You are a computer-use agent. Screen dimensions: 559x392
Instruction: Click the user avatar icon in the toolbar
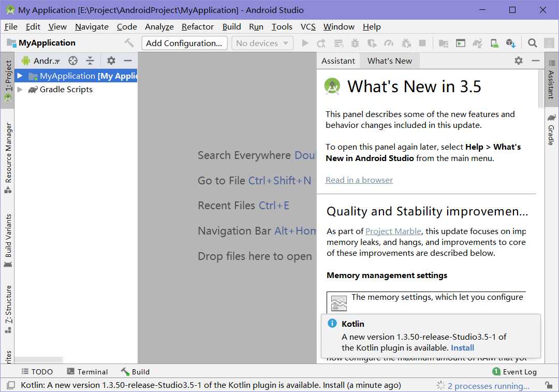pyautogui.click(x=549, y=43)
